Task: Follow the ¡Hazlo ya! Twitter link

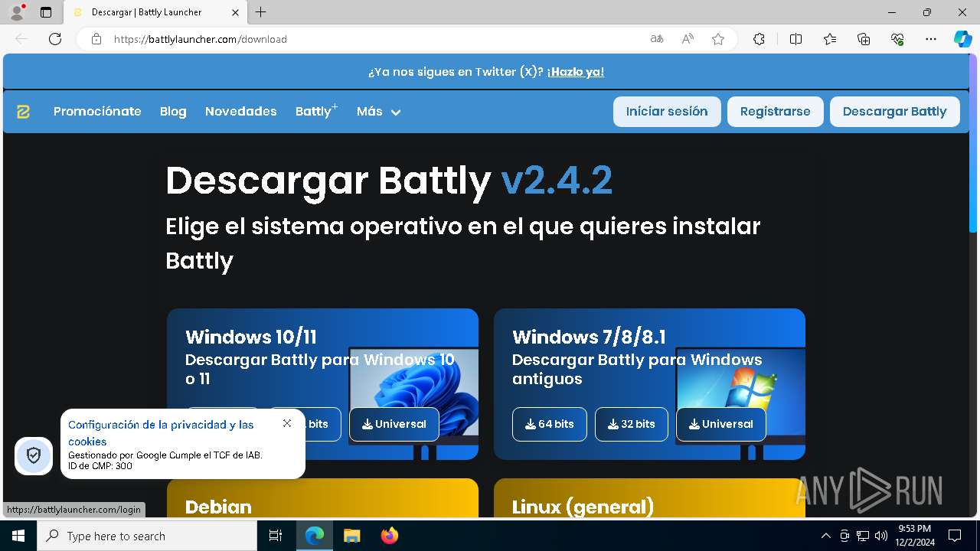Action: click(575, 72)
